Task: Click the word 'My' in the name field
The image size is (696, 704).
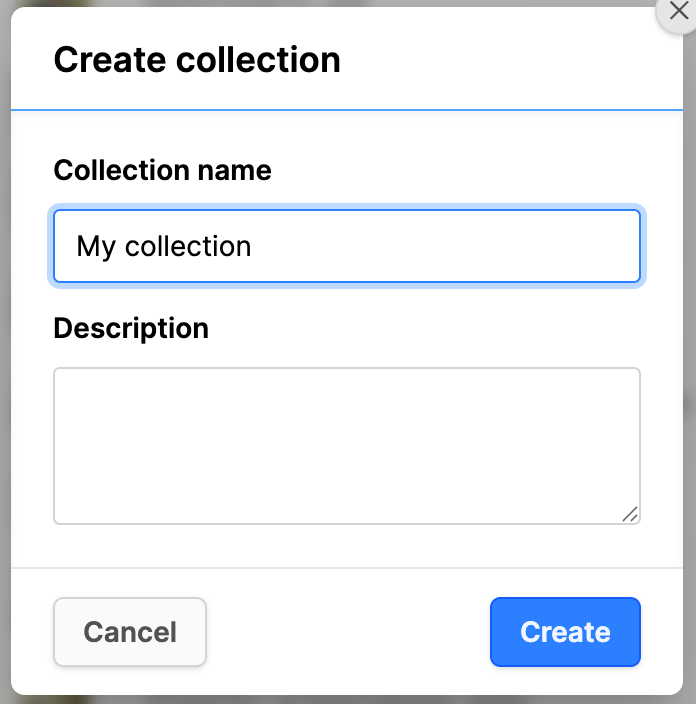Action: [x=96, y=246]
